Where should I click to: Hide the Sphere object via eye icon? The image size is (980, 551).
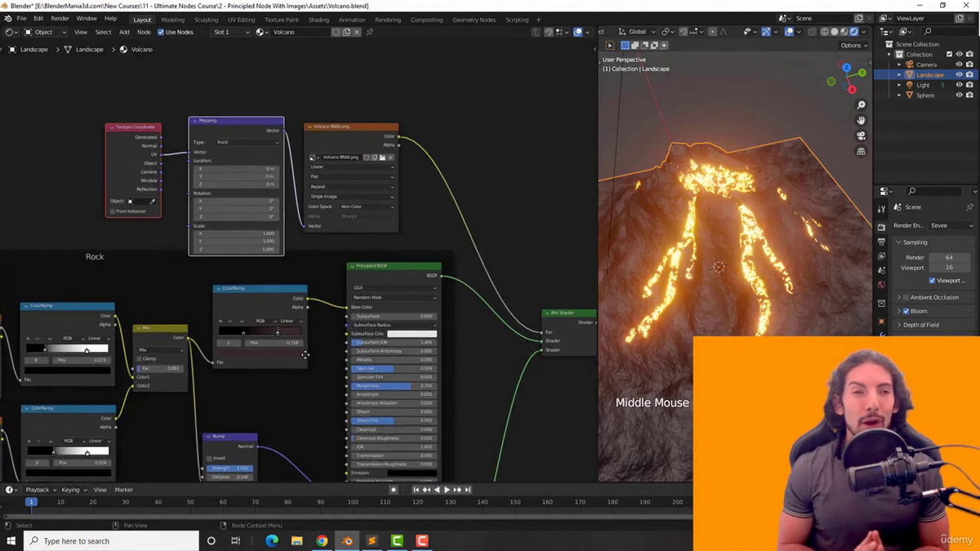960,95
